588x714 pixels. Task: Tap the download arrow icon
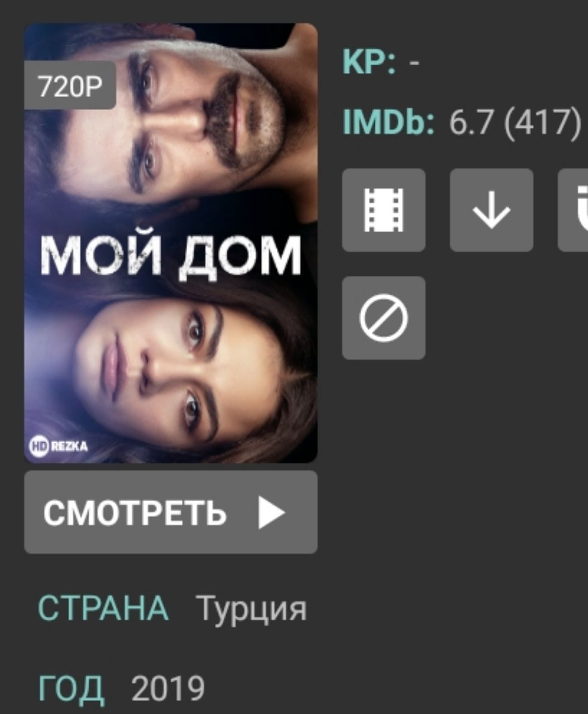pyautogui.click(x=491, y=210)
